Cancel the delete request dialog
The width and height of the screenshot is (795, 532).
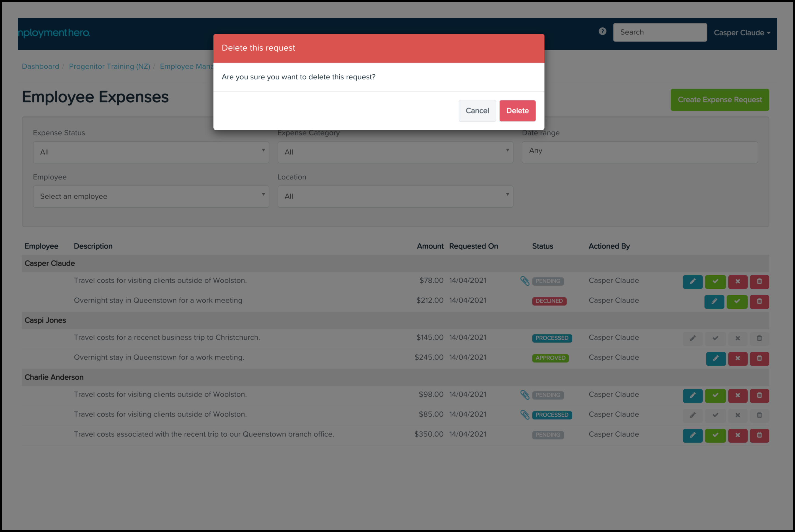477,111
